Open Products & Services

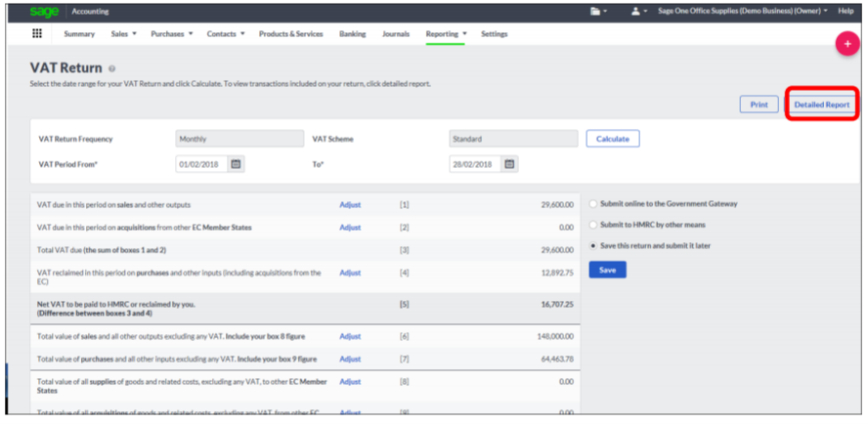click(x=290, y=34)
